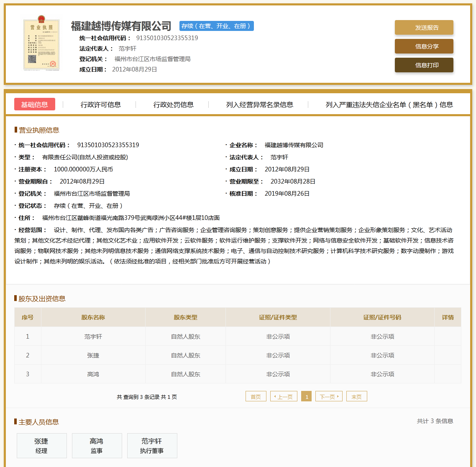The width and height of the screenshot is (476, 467).
Task: Click the 下一页 next page button
Action: [329, 396]
